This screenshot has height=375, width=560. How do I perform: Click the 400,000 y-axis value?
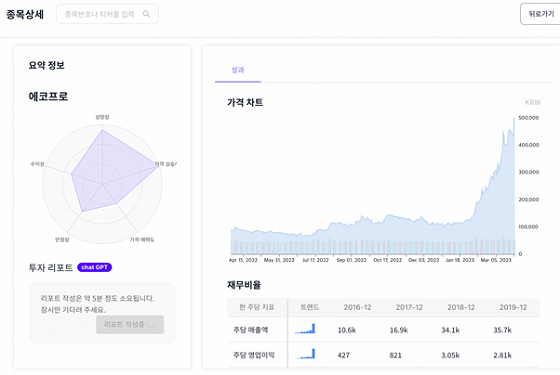(x=529, y=145)
